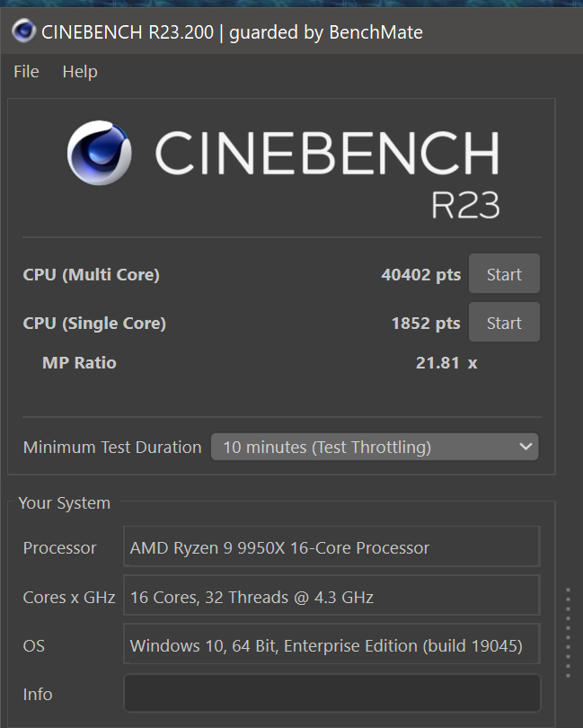The image size is (583, 728).
Task: Click the Your System group heading
Action: tap(65, 503)
